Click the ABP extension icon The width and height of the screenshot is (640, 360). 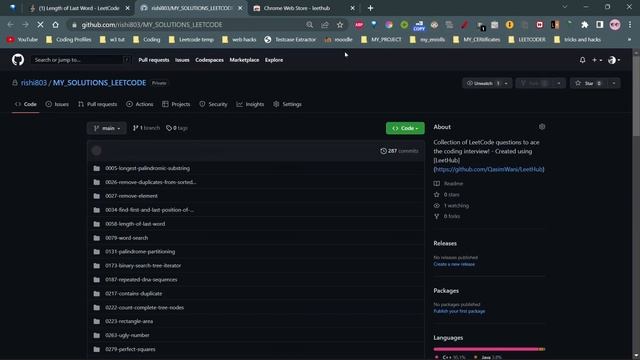[359, 25]
